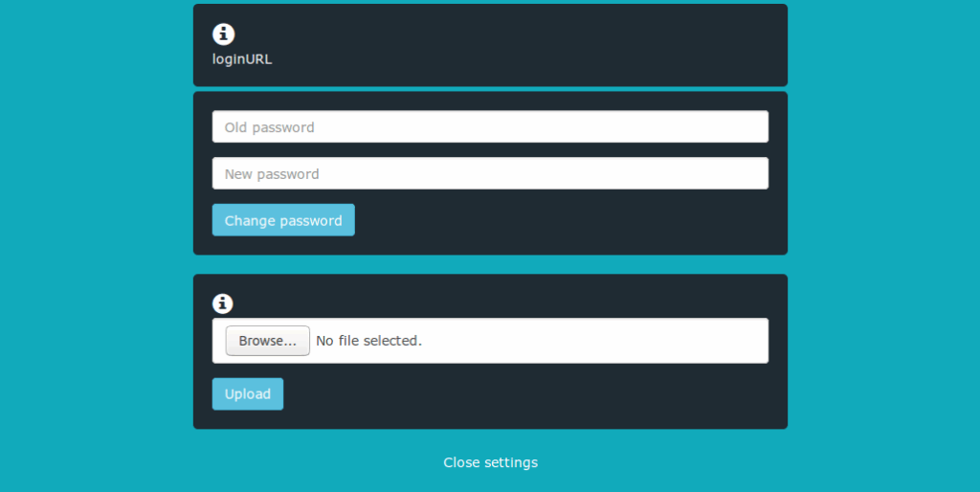Focus the Old password field
The image size is (980, 492).
[x=490, y=127]
